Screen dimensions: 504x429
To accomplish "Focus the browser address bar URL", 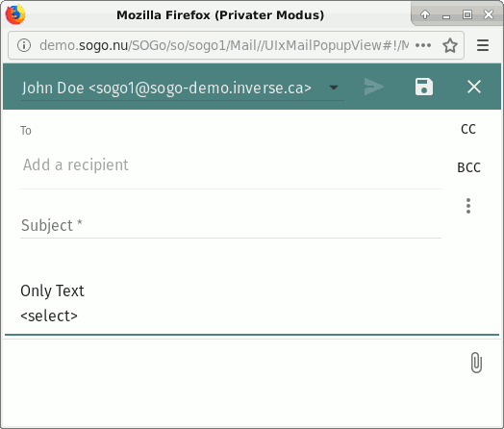I will point(224,45).
